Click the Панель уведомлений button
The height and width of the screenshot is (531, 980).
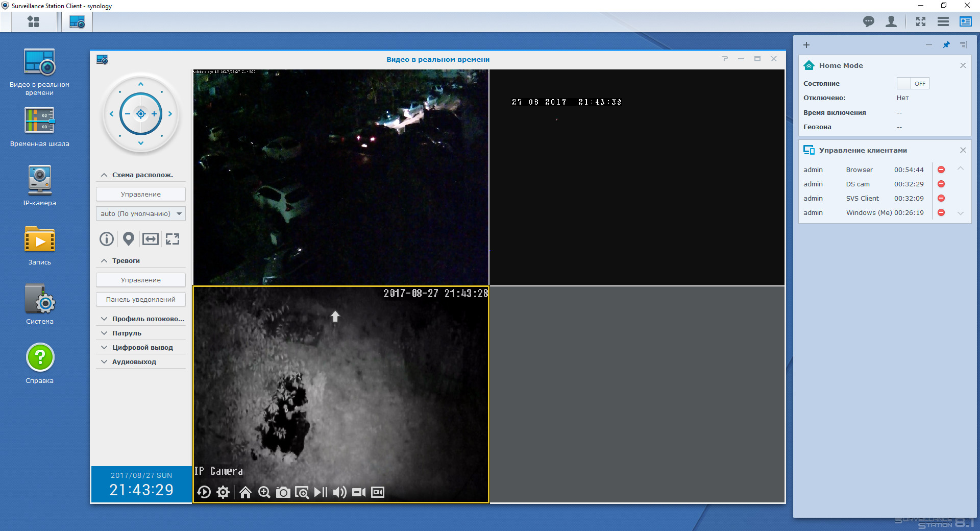coord(141,299)
